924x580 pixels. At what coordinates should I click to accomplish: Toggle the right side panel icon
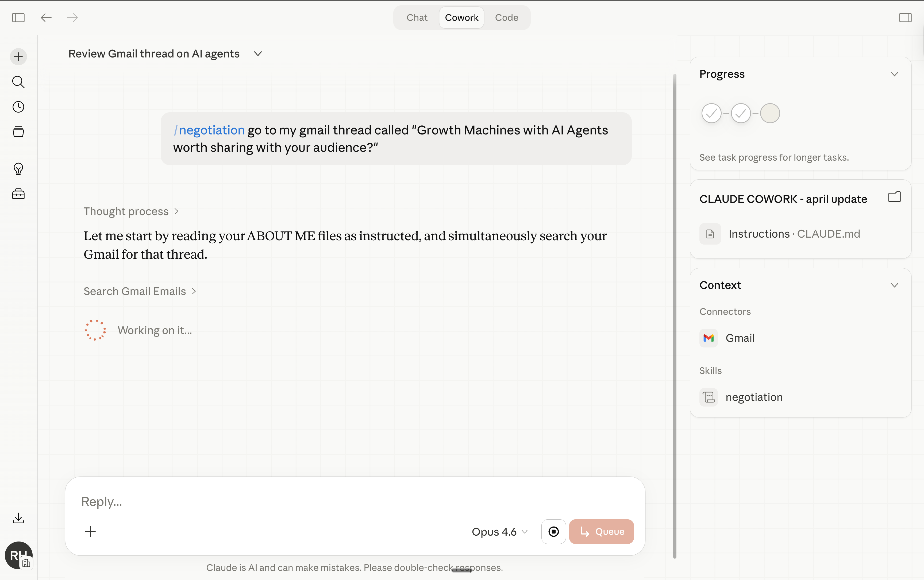pyautogui.click(x=905, y=18)
